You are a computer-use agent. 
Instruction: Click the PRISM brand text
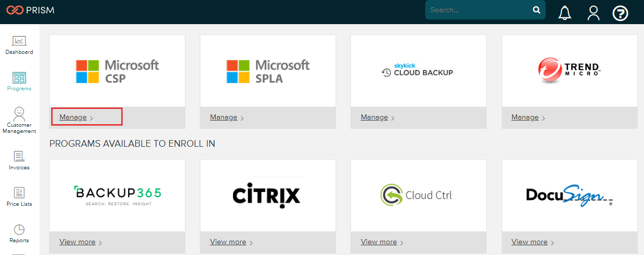40,10
